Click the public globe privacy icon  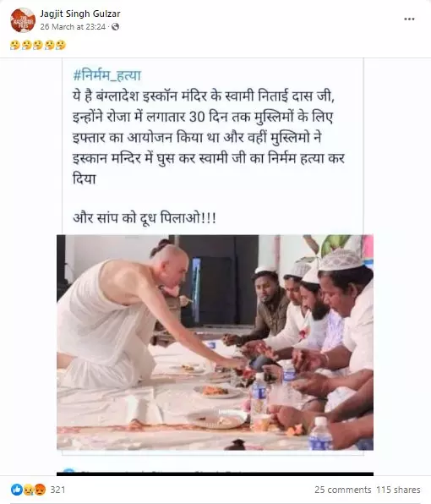pyautogui.click(x=115, y=27)
